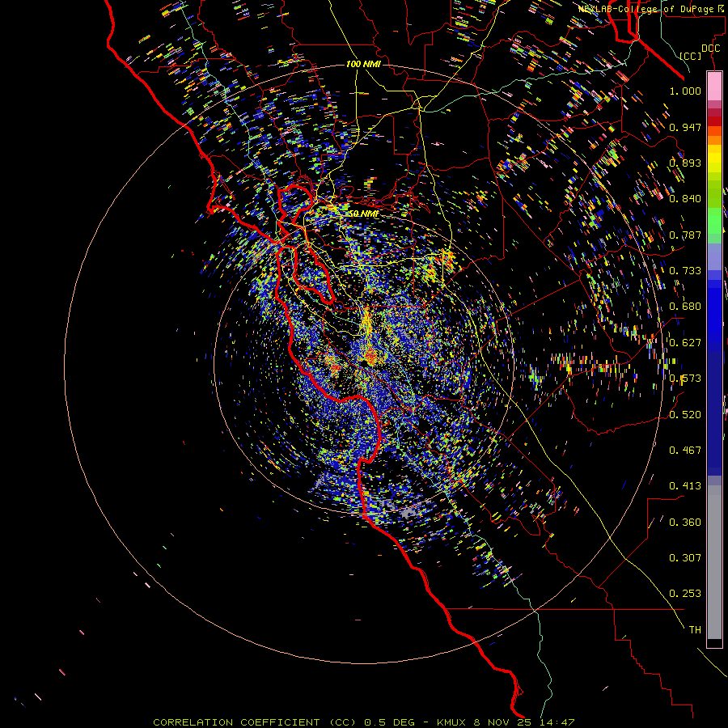This screenshot has width=728, height=728.
Task: Select the 0.840 legend value
Action: pyautogui.click(x=685, y=199)
